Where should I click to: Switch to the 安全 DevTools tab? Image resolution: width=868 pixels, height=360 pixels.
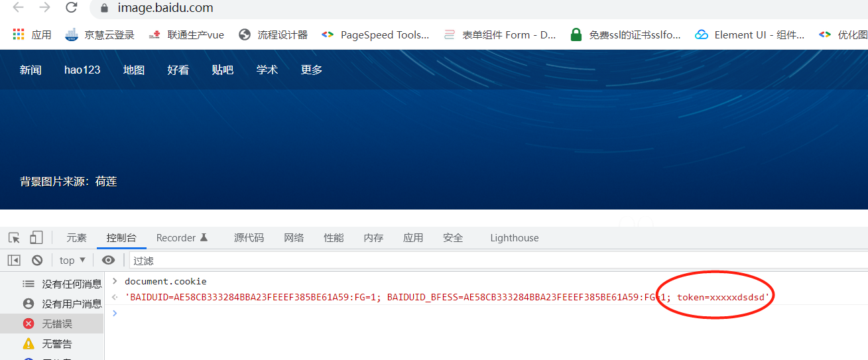pos(453,238)
